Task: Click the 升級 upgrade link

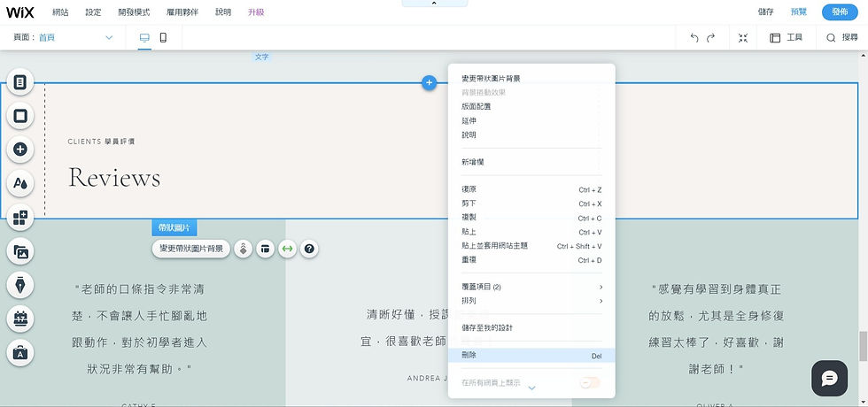Action: point(256,12)
